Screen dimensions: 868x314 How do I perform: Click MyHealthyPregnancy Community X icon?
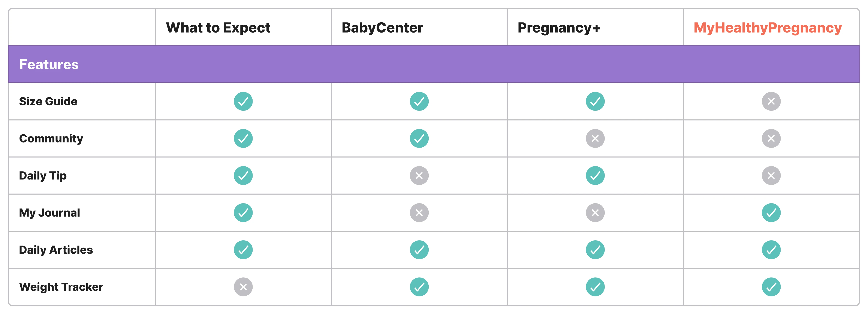(x=771, y=138)
